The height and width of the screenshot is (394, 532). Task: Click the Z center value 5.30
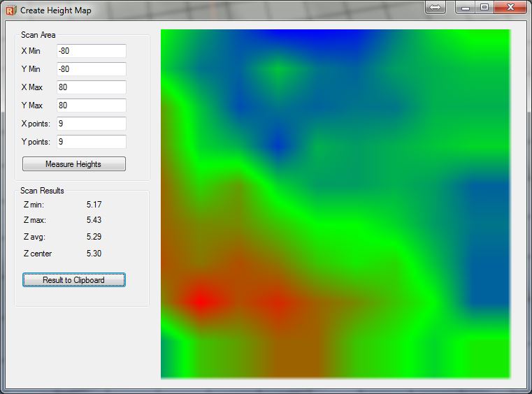94,254
